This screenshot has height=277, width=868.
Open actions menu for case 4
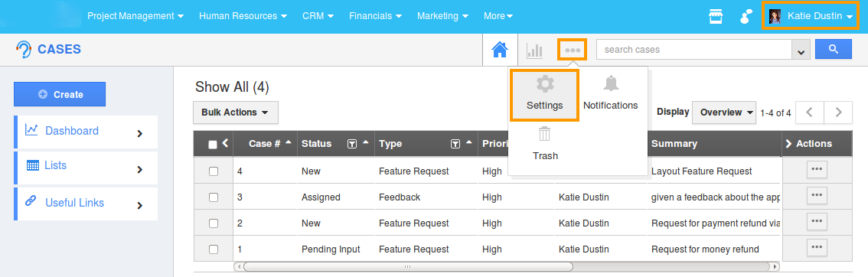click(817, 171)
